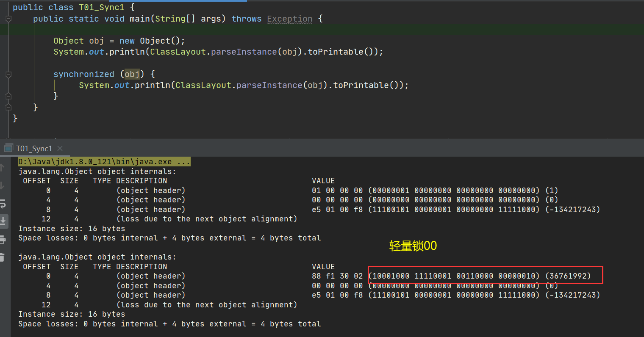This screenshot has width=644, height=337.
Task: Click 'DESCRIPTION' header of the second table
Action: point(142,267)
